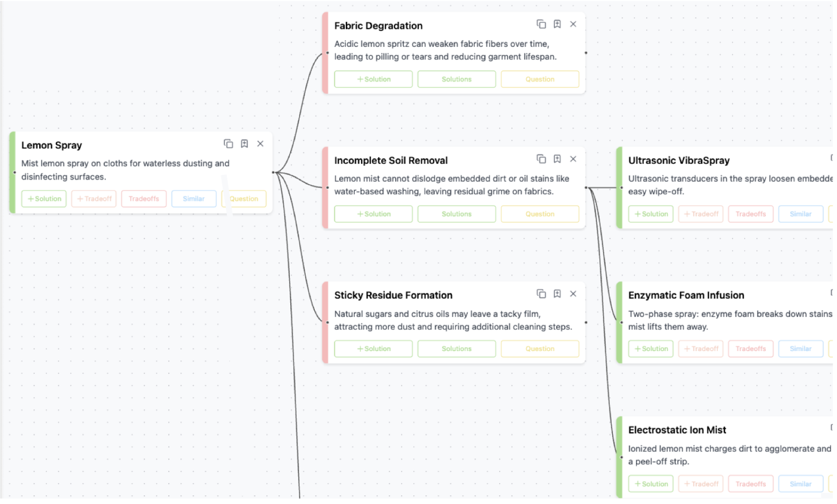Find ideas similar to Lemon Spray

tap(194, 199)
